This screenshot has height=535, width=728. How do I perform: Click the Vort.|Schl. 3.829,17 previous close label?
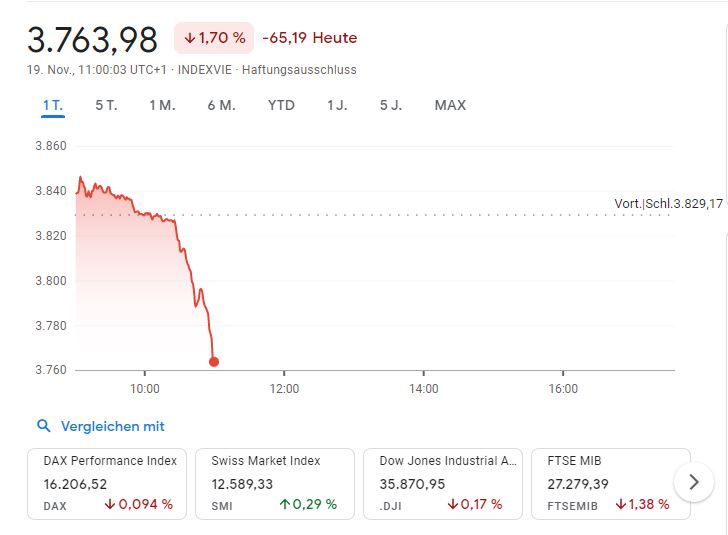coord(668,204)
